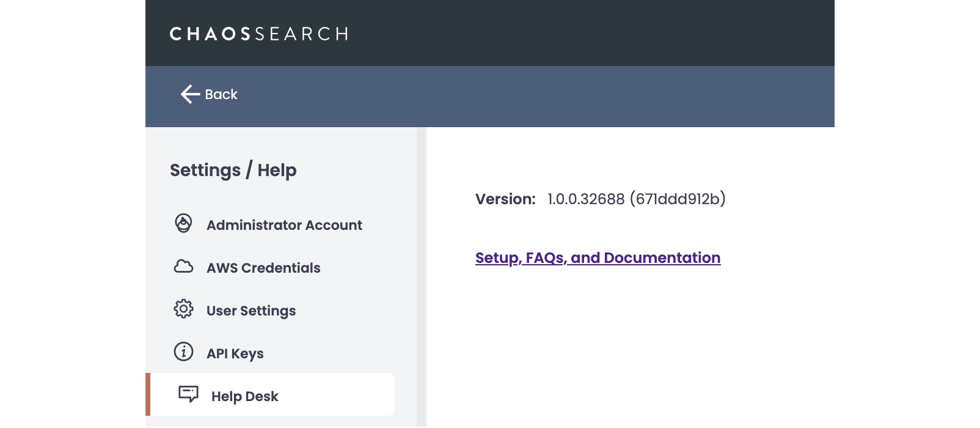This screenshot has width=980, height=428.
Task: Go to User Settings
Action: click(251, 311)
